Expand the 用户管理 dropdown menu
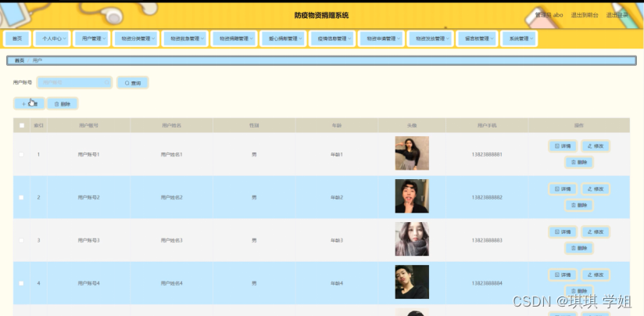 [x=91, y=38]
